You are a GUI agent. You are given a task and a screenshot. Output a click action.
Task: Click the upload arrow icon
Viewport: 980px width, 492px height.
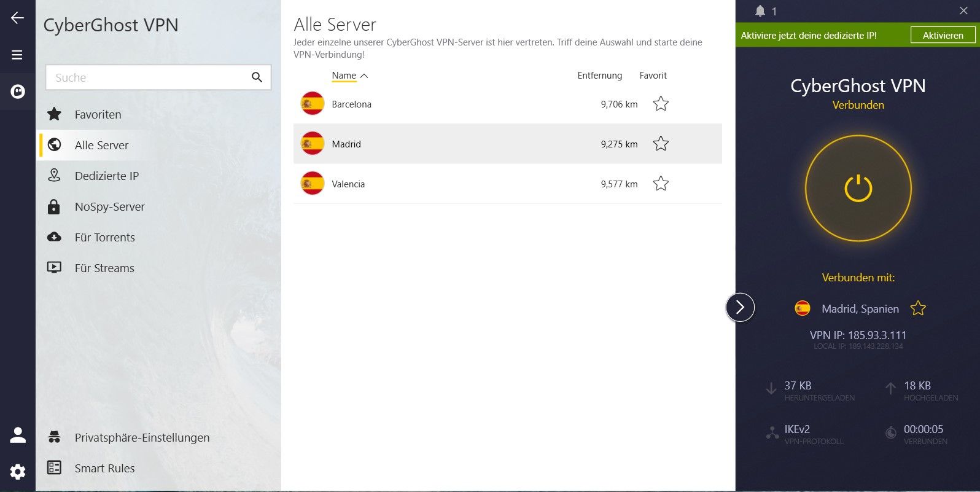tap(890, 388)
